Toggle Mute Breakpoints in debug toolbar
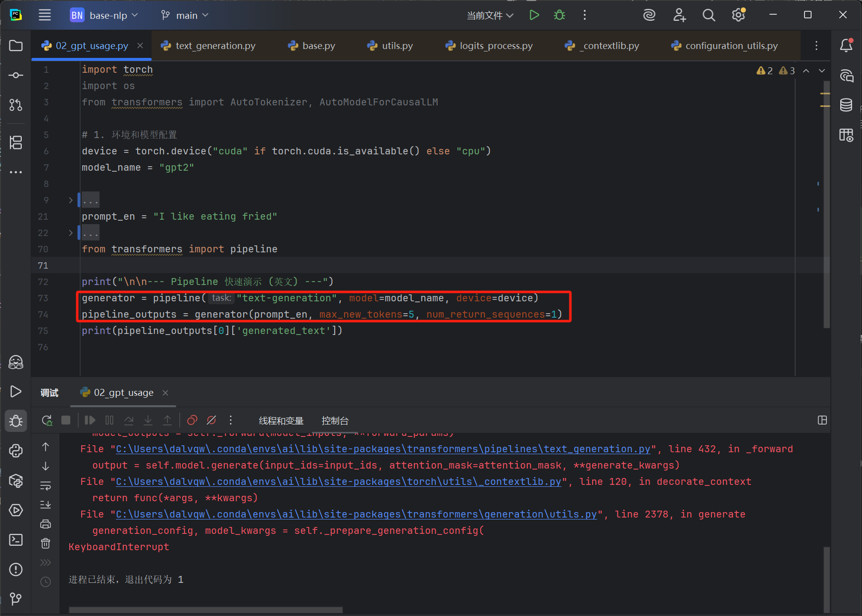 (211, 420)
